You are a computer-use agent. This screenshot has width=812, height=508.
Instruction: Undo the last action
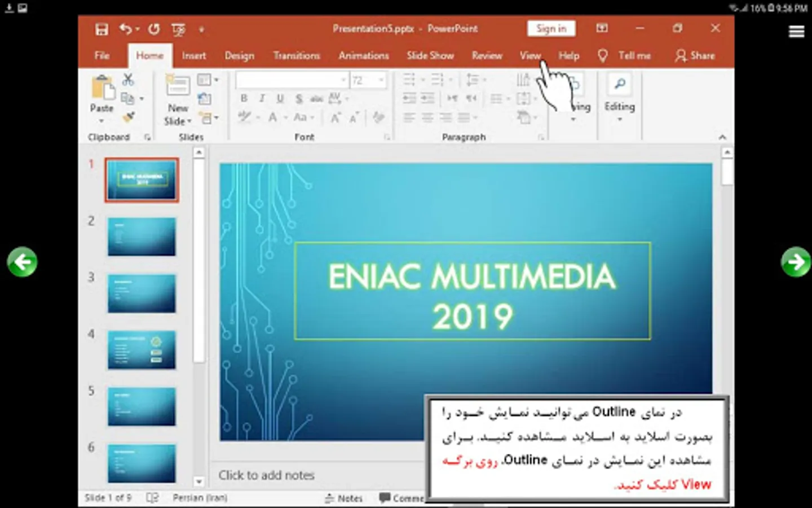(125, 29)
